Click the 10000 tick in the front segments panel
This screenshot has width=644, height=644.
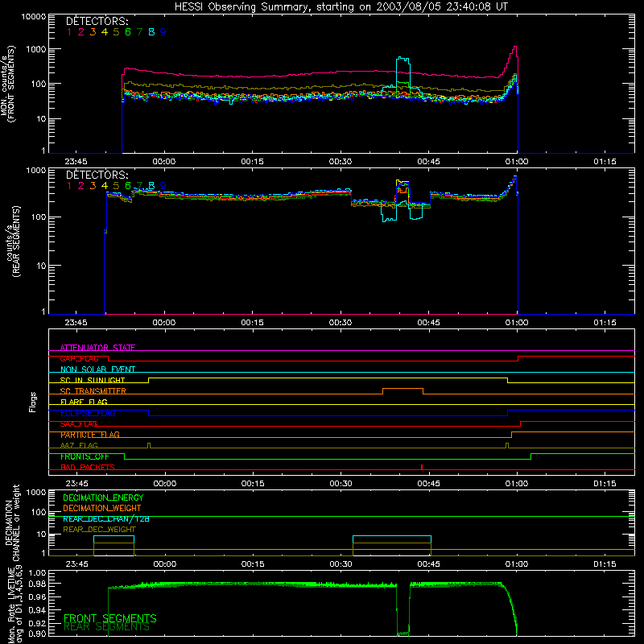click(34, 17)
